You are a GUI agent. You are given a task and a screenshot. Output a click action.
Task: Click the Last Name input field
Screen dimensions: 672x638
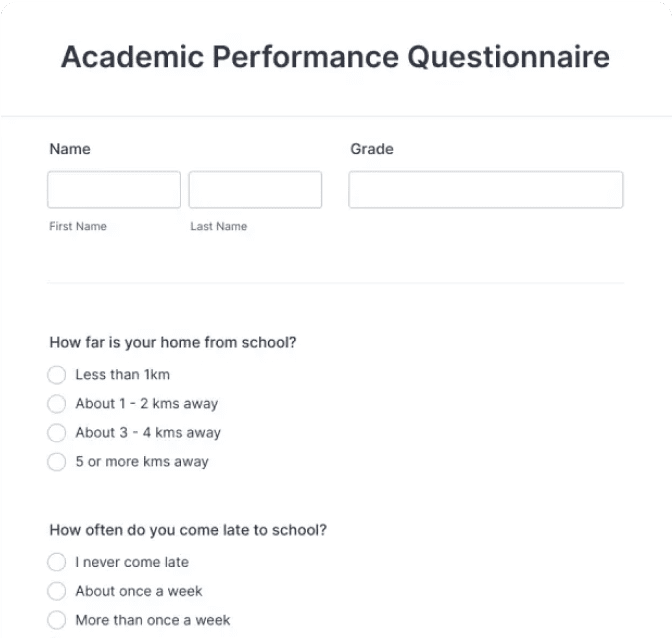click(255, 190)
